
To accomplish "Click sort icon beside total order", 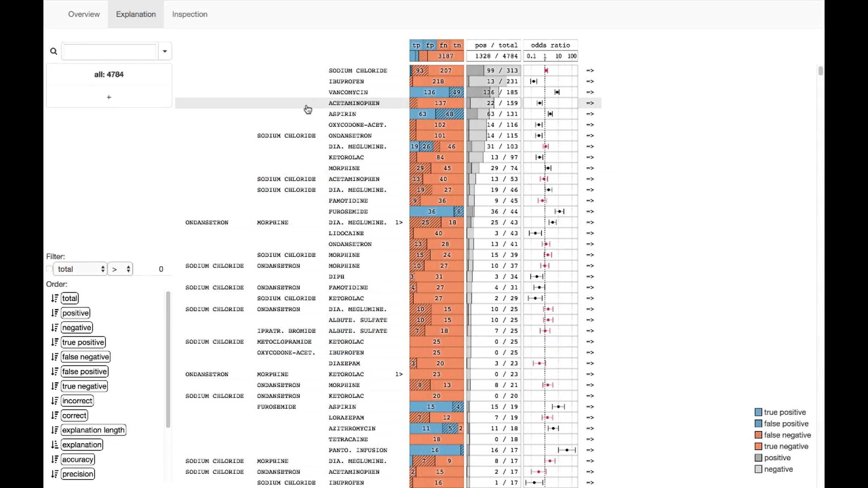I will (55, 298).
